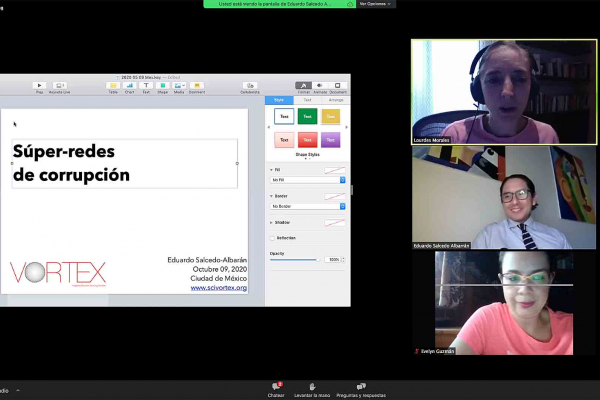Add a Comment from the toolbar

pos(197,86)
